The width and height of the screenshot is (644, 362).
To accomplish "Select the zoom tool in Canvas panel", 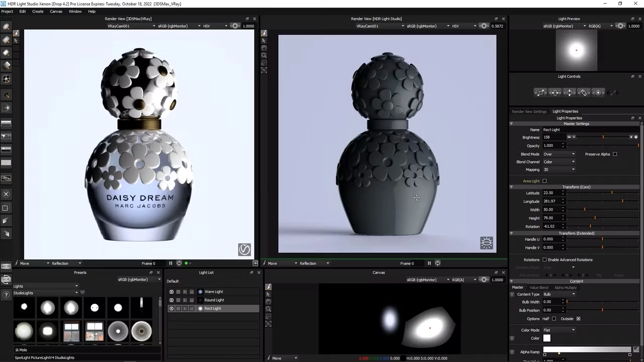I will pyautogui.click(x=268, y=309).
